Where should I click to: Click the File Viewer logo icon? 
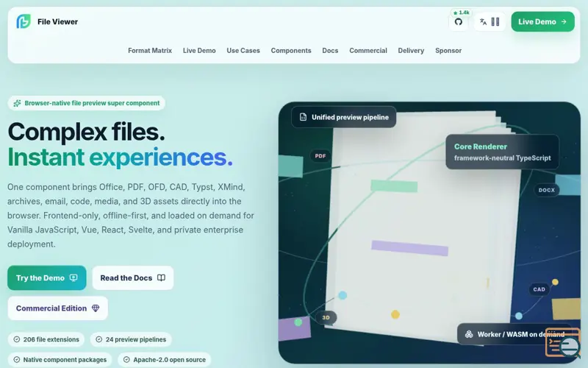(24, 21)
